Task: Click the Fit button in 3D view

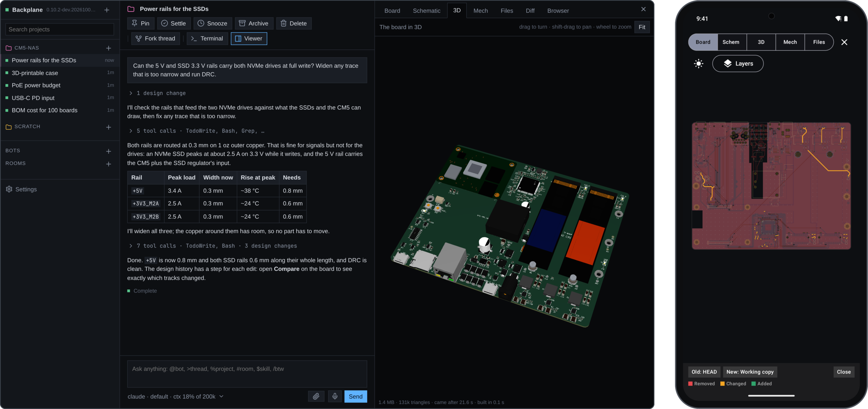Action: coord(642,27)
